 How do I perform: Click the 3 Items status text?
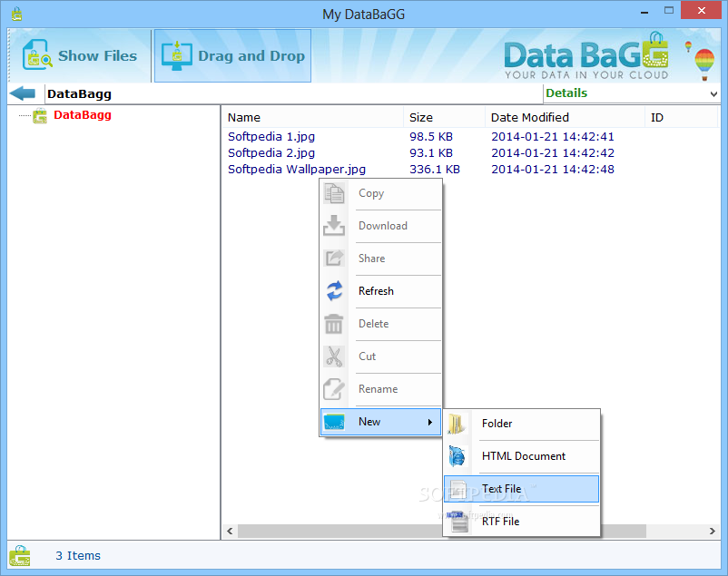(x=78, y=555)
